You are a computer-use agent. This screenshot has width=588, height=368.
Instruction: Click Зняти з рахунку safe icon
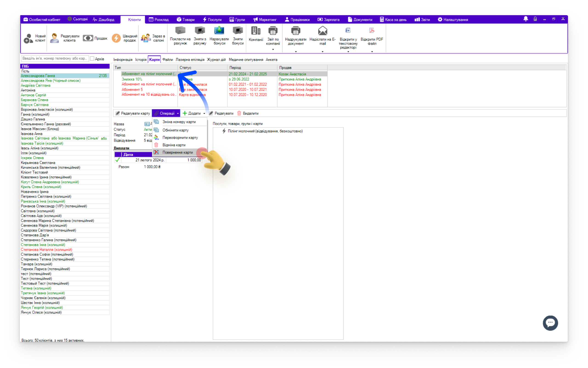(200, 30)
